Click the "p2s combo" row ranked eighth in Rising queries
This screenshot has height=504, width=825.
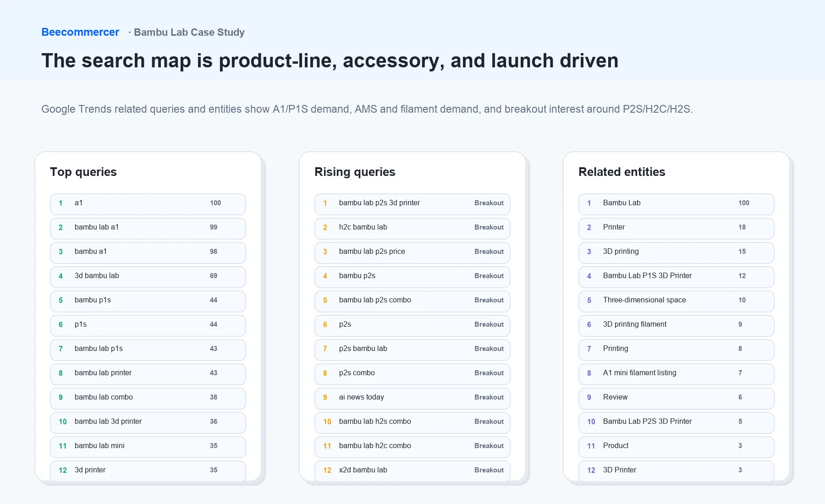click(412, 374)
